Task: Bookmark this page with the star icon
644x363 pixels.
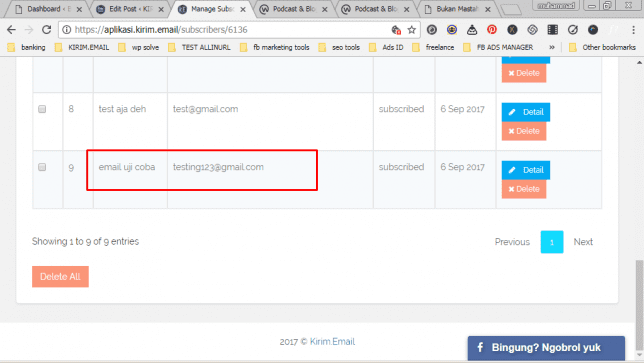Action: [x=412, y=30]
